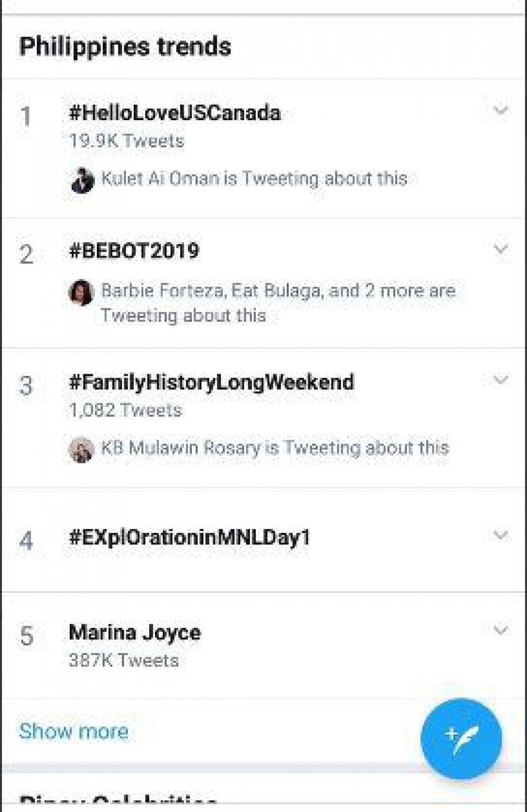Tap the compose new Tweet button
Image resolution: width=527 pixels, height=812 pixels.
pos(461,738)
